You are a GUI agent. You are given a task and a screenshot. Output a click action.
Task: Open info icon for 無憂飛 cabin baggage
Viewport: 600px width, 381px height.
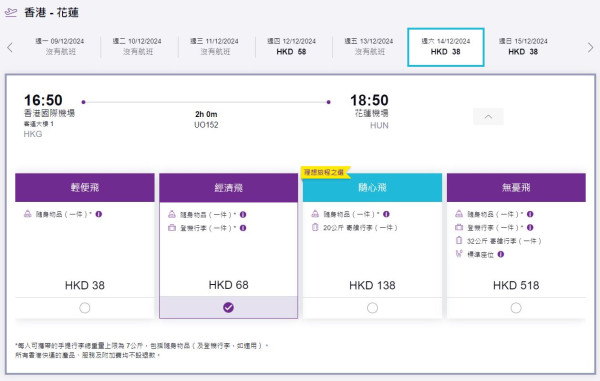coord(530,228)
